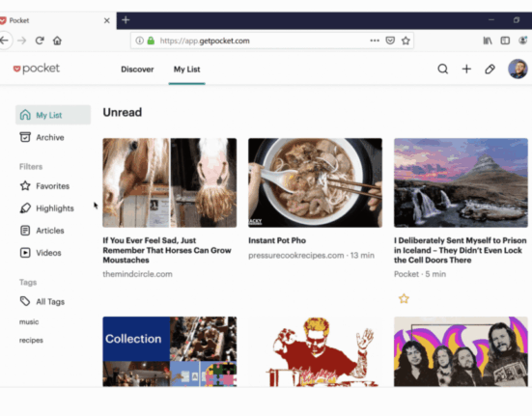The height and width of the screenshot is (416, 532).
Task: Bookmark page with star icon in address bar
Action: pyautogui.click(x=406, y=41)
